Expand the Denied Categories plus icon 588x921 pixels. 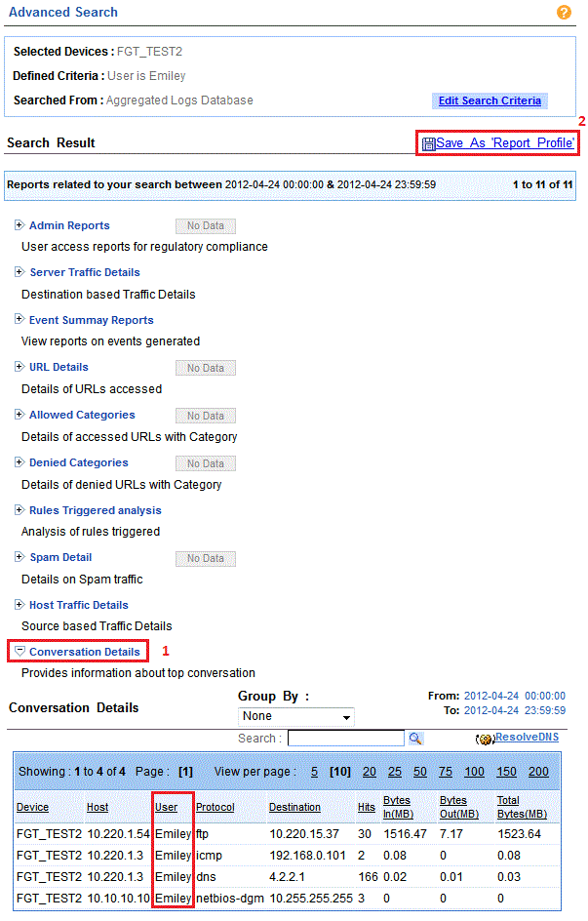click(20, 462)
